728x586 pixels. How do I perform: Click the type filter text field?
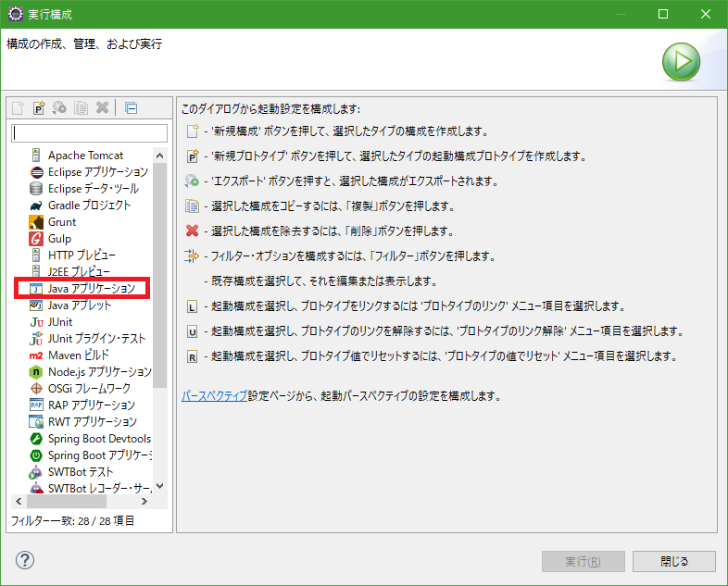coord(89,133)
